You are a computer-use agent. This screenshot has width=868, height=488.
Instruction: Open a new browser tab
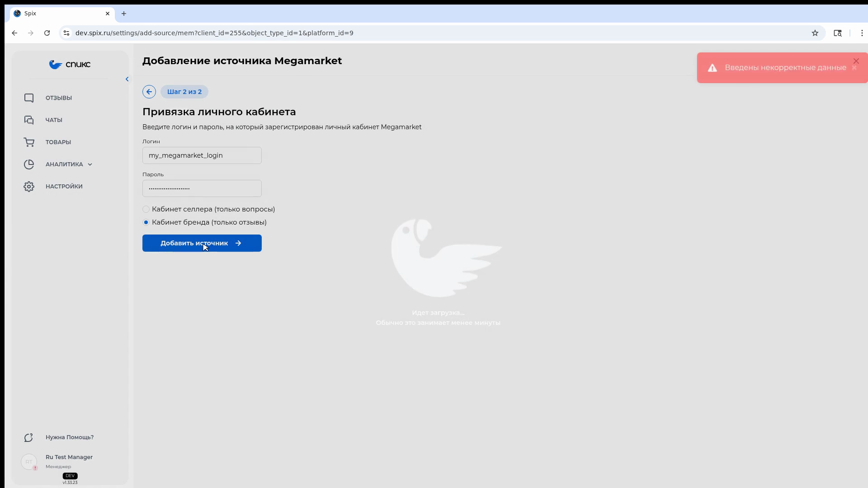(x=124, y=14)
